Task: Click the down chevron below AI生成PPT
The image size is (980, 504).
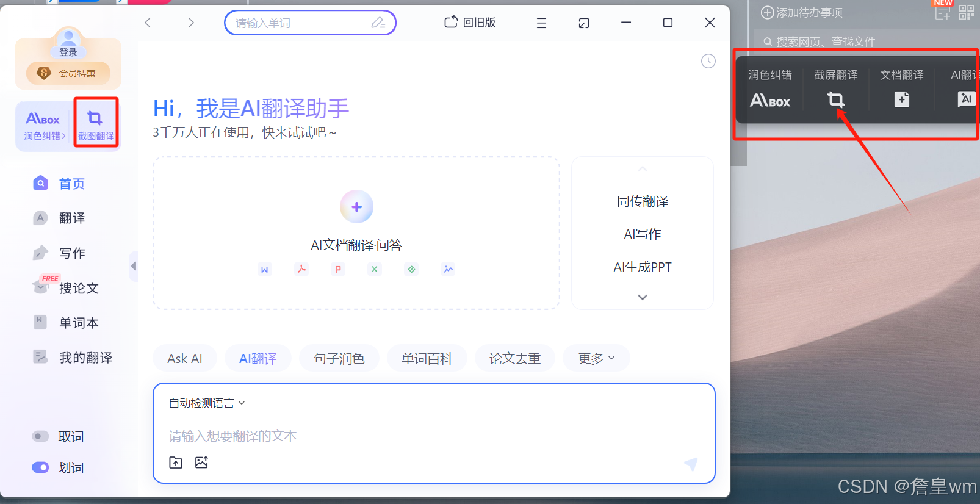Action: [x=643, y=297]
